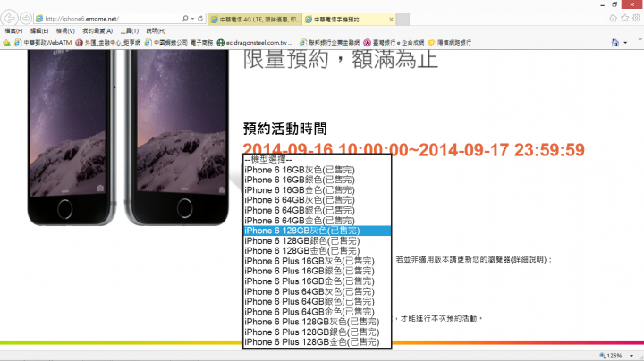
Task: Click the right iPhone 6 product image
Action: point(176,138)
